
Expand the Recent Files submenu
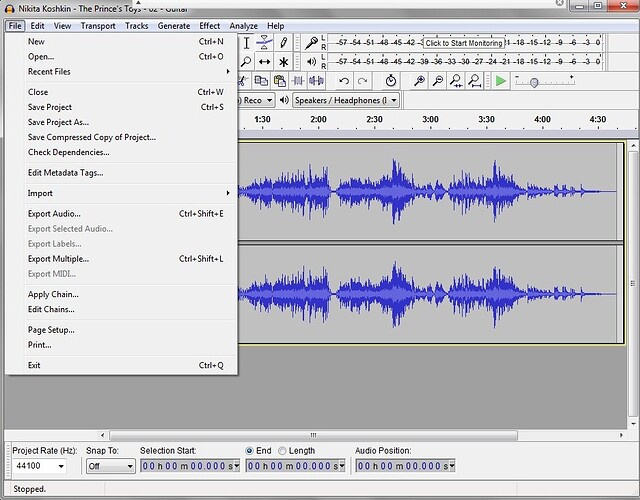[122, 71]
